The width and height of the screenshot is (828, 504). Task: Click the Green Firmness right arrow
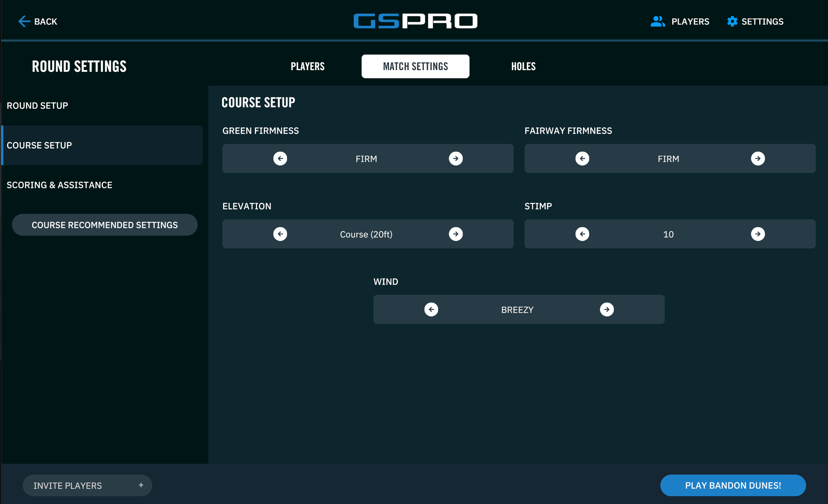point(456,159)
